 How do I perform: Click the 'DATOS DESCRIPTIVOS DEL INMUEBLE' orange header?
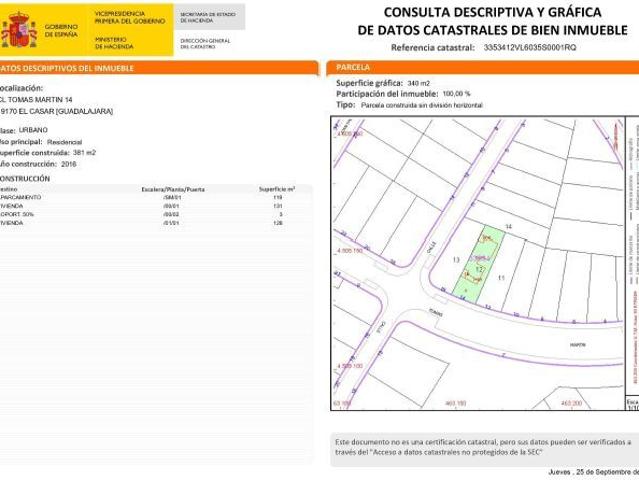tap(159, 68)
